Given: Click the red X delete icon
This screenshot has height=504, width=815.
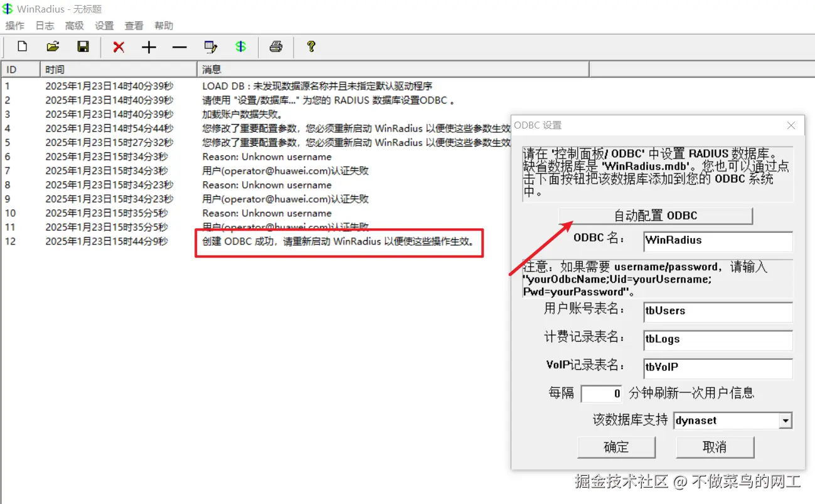Looking at the screenshot, I should point(119,47).
